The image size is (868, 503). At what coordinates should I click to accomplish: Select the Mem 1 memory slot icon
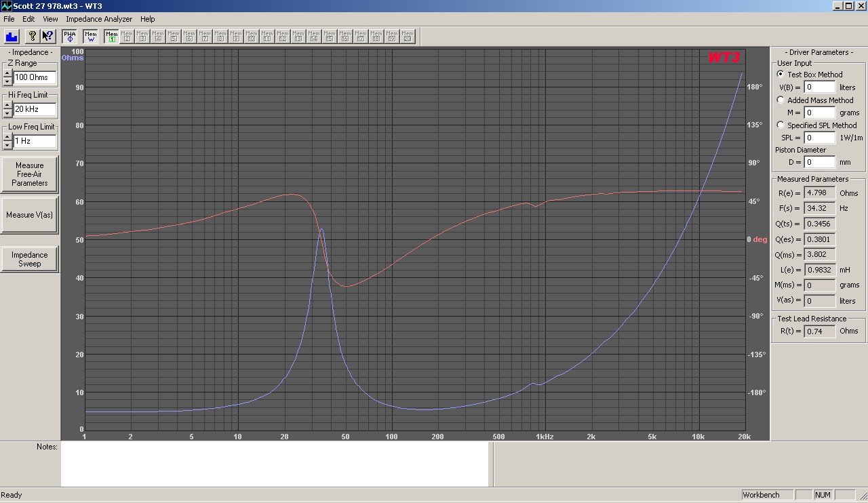(111, 37)
